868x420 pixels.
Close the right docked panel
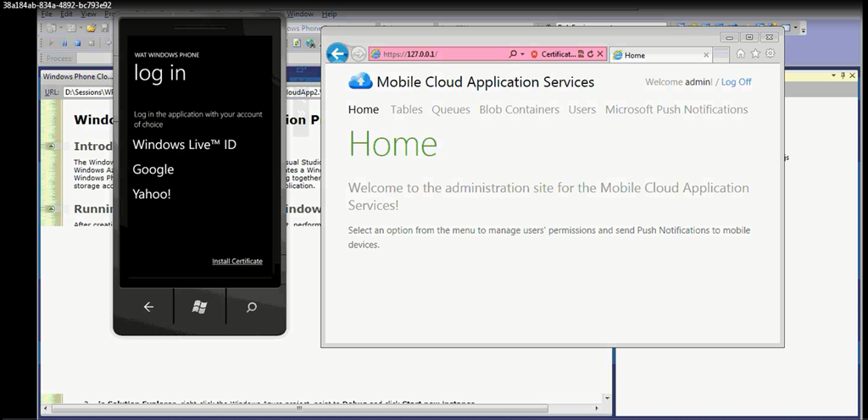(853, 75)
